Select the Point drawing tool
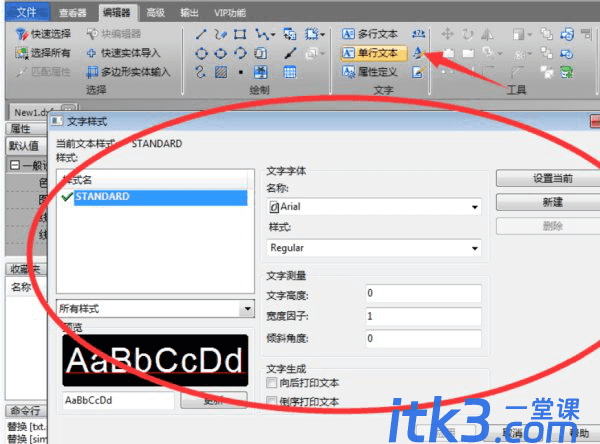Viewport: 600px width, 444px height. pyautogui.click(x=240, y=72)
